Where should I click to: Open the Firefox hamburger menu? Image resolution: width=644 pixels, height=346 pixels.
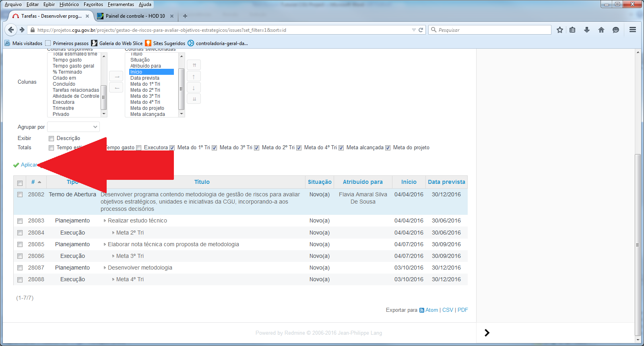[x=633, y=30]
